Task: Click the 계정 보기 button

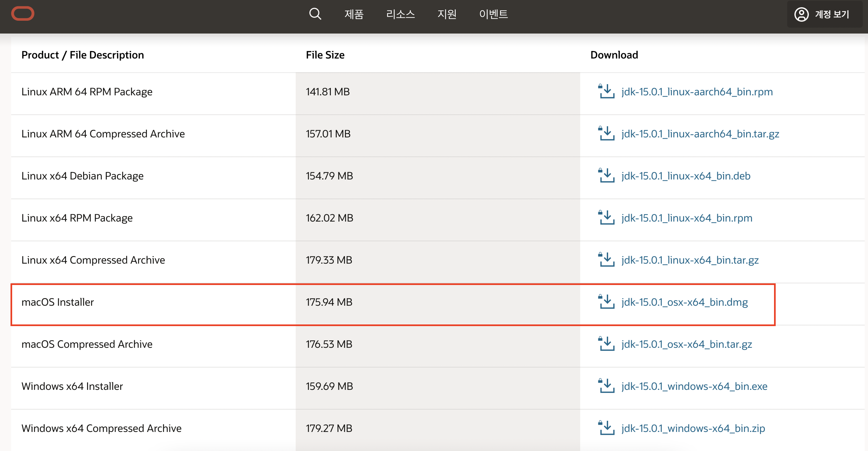Action: click(x=831, y=14)
